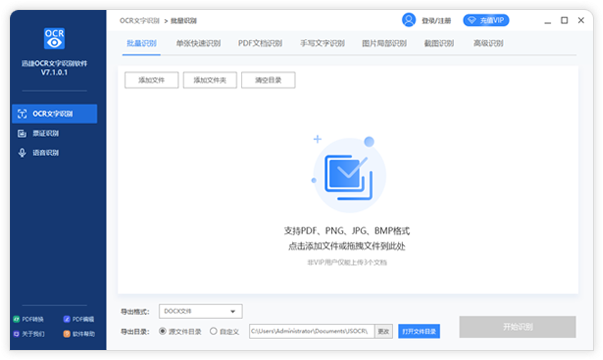Select OCR文字识别 in the sidebar
The image size is (603, 360).
54,113
